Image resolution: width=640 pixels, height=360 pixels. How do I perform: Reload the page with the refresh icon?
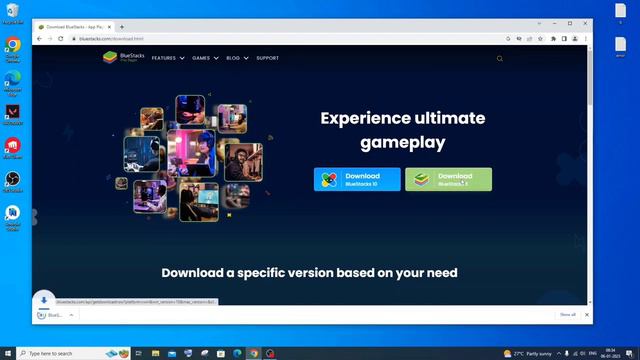coord(61,38)
